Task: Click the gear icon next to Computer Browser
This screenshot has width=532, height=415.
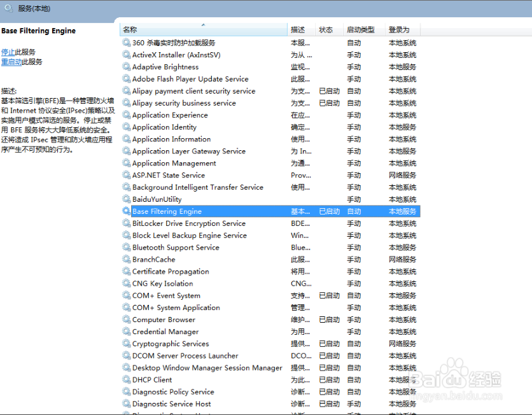Action: [x=125, y=320]
